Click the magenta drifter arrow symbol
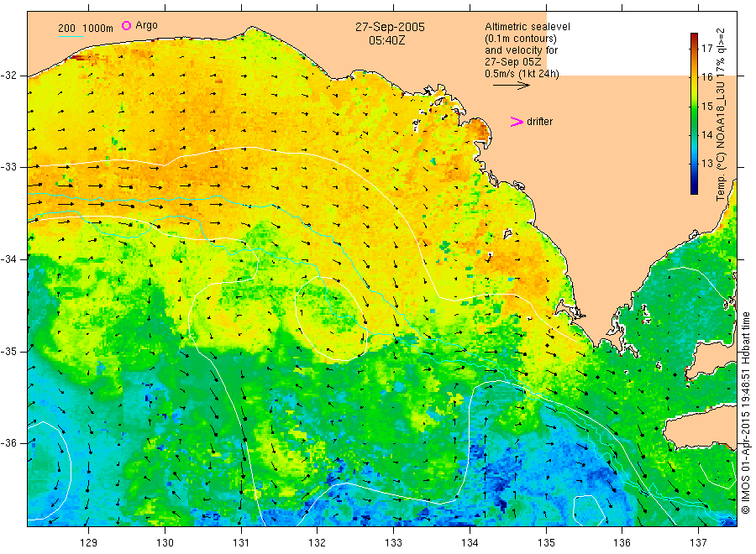Screen dimensions: 756x554 coord(517,122)
